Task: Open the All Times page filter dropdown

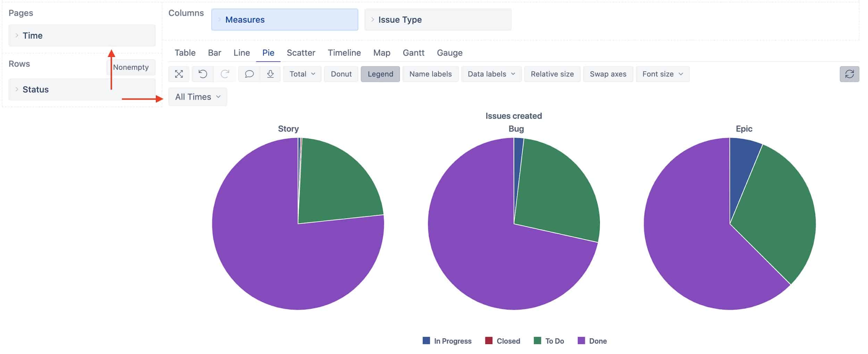Action: (x=197, y=97)
